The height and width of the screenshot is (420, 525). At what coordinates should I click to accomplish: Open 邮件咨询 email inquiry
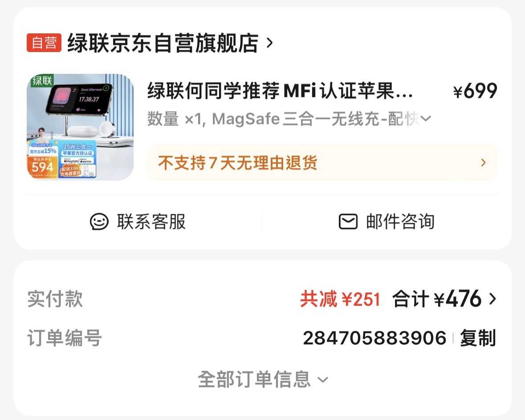click(x=387, y=222)
